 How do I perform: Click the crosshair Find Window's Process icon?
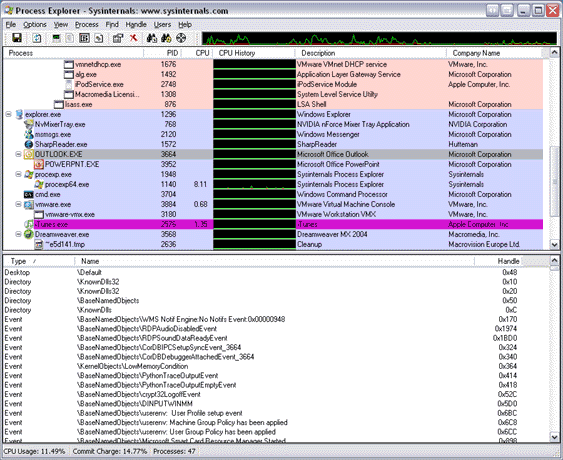181,38
